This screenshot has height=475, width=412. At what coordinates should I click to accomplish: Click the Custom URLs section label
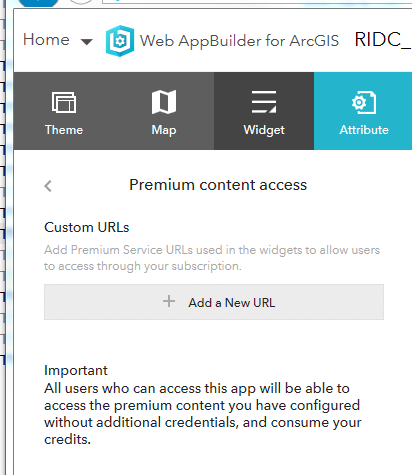click(86, 227)
